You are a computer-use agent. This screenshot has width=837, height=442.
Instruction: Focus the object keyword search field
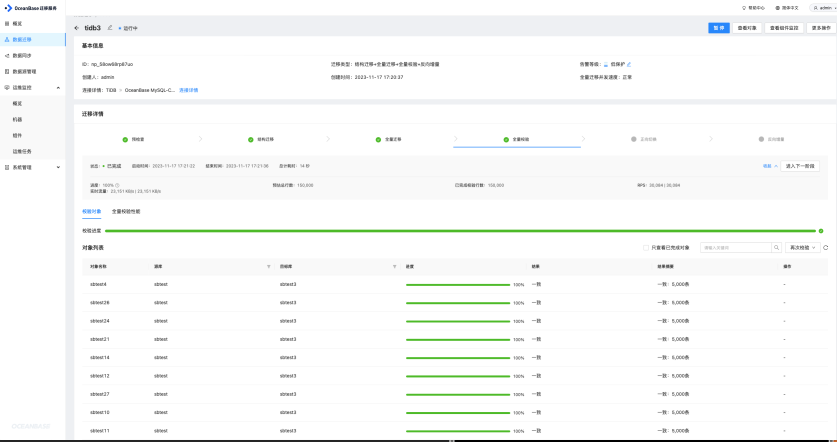[x=736, y=248]
